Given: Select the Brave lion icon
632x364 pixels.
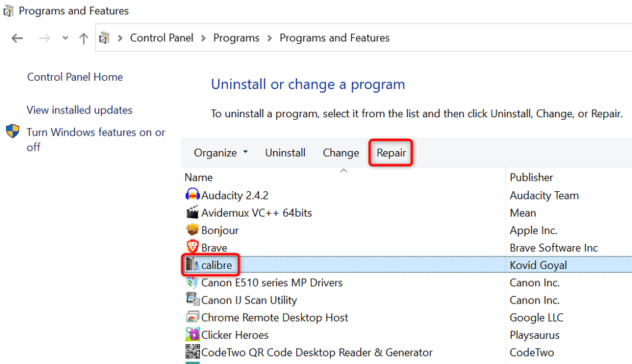Looking at the screenshot, I should 193,247.
